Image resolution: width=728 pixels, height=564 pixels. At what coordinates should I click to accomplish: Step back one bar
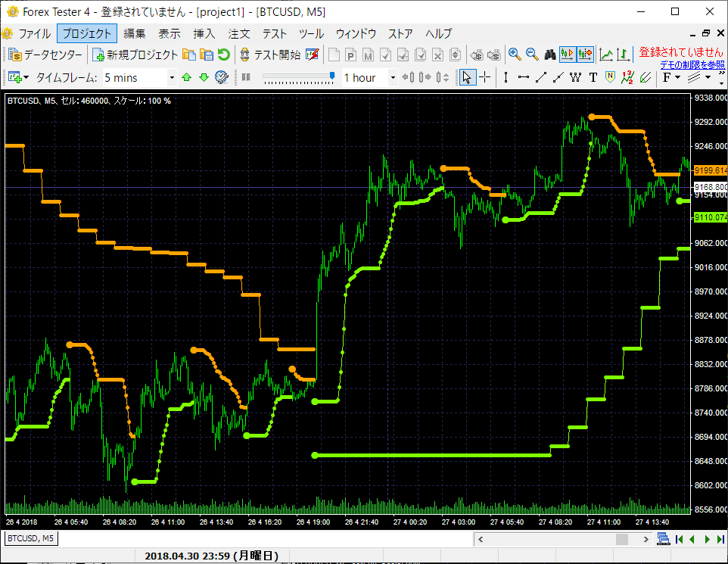pyautogui.click(x=408, y=77)
